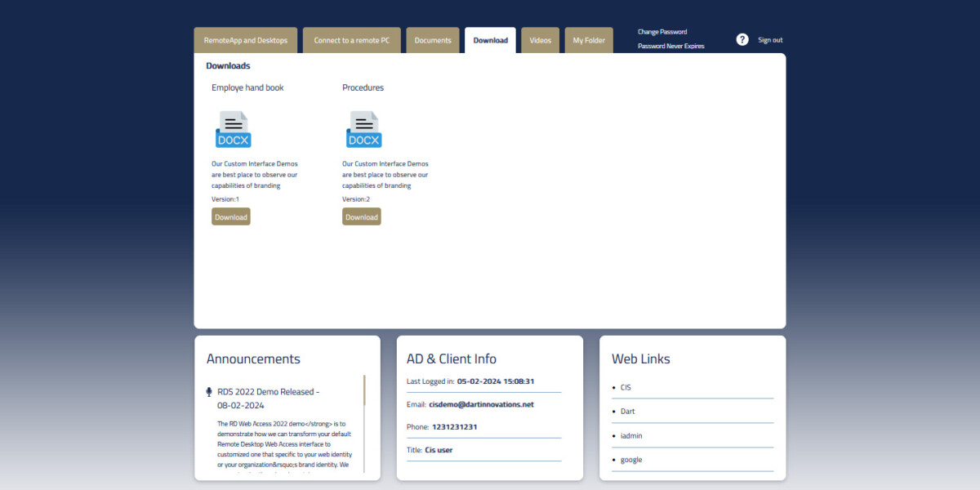The width and height of the screenshot is (980, 490).
Task: Click the Employe hand book DOCX icon
Action: point(233,130)
